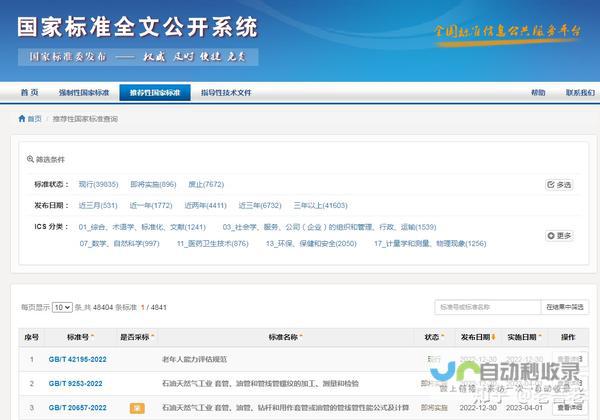Click 在结果中筛选 button
600x420 pixels.
coord(564,307)
